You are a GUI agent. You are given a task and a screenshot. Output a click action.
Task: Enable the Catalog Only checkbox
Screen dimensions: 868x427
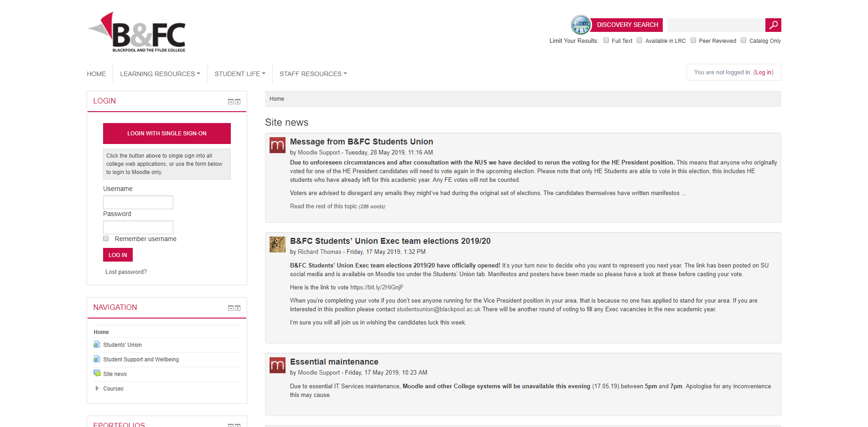pyautogui.click(x=743, y=40)
